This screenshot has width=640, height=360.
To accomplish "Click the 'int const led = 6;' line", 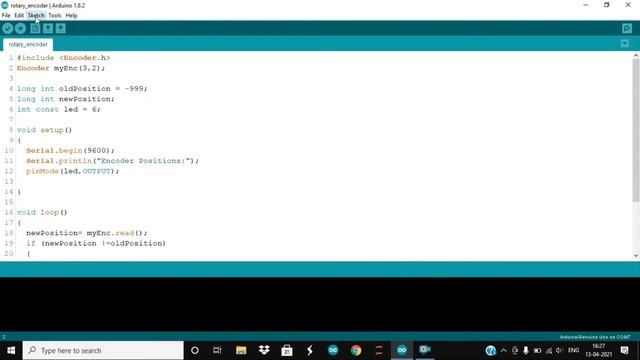I will point(58,109).
